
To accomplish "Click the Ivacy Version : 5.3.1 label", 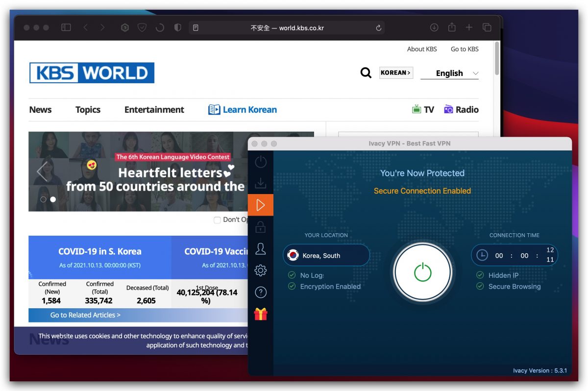I will point(540,370).
